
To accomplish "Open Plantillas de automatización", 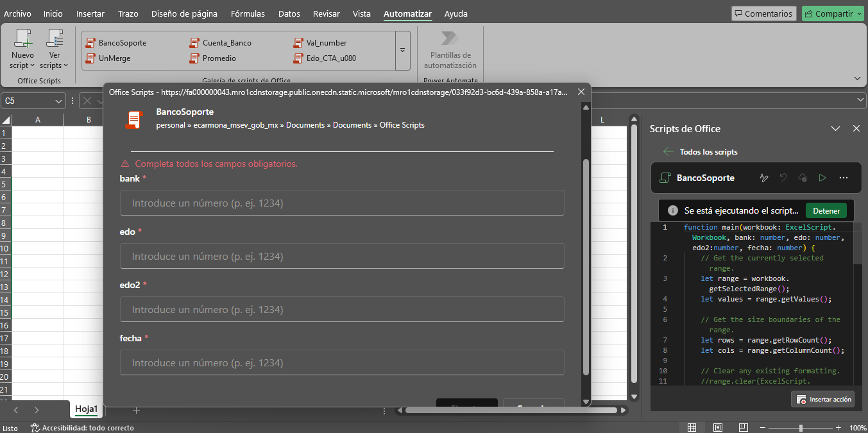I will pos(450,49).
